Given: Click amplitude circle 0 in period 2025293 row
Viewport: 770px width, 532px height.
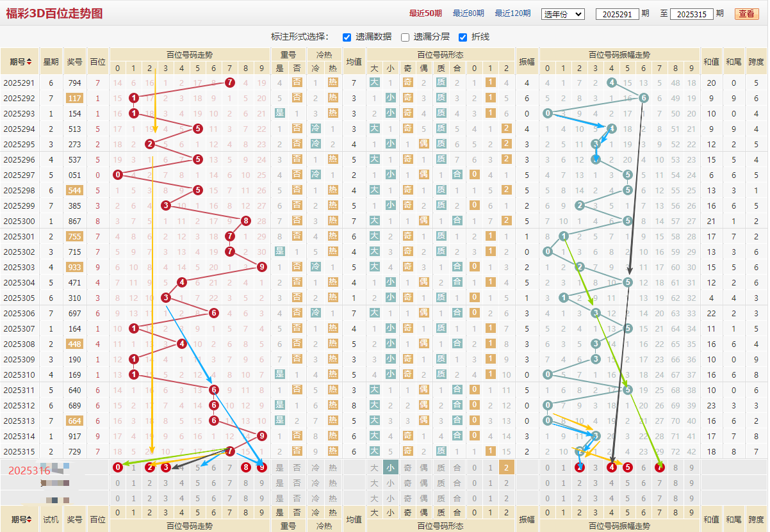Looking at the screenshot, I should click(x=548, y=113).
